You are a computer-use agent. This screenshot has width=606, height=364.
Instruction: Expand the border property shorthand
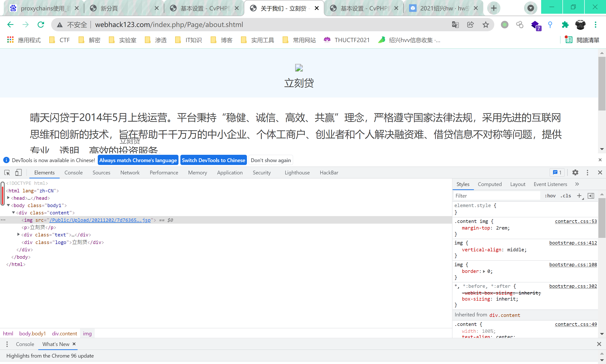[x=484, y=271]
